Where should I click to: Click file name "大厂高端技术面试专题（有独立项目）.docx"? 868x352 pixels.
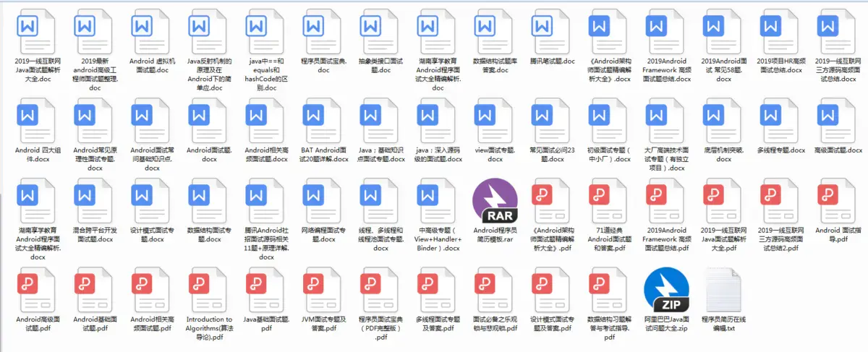point(667,159)
